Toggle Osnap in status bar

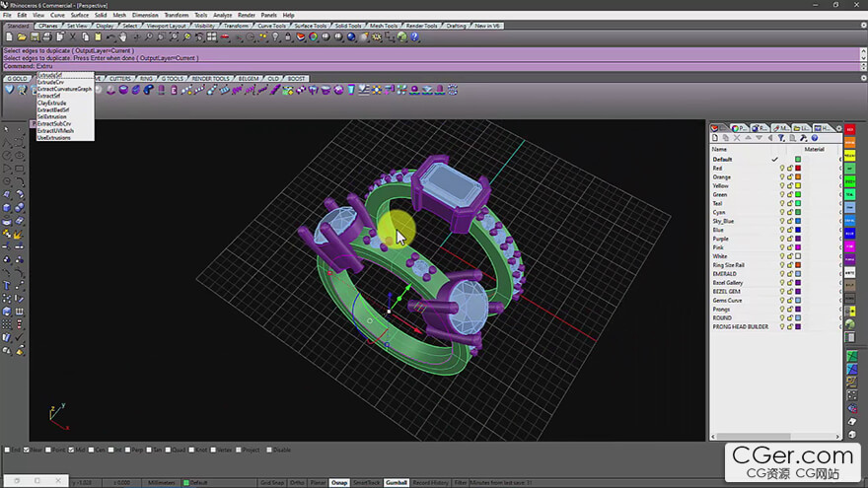click(x=339, y=482)
